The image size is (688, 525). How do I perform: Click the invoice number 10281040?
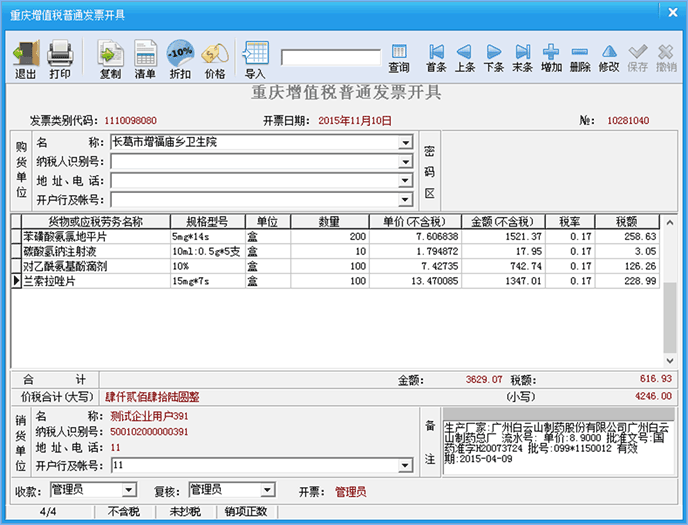tap(628, 121)
